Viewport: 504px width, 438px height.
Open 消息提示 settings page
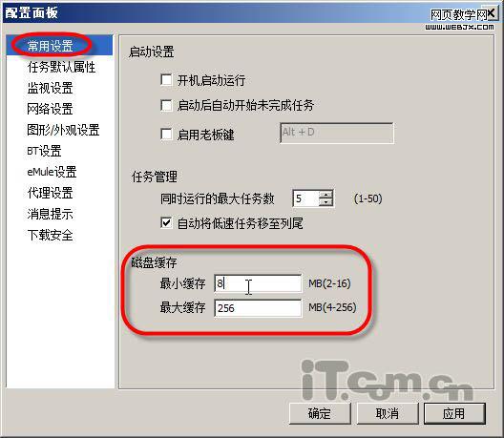click(x=51, y=214)
